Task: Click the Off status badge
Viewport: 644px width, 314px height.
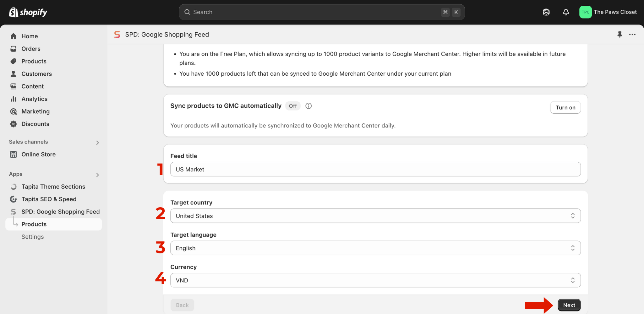Action: pos(293,106)
